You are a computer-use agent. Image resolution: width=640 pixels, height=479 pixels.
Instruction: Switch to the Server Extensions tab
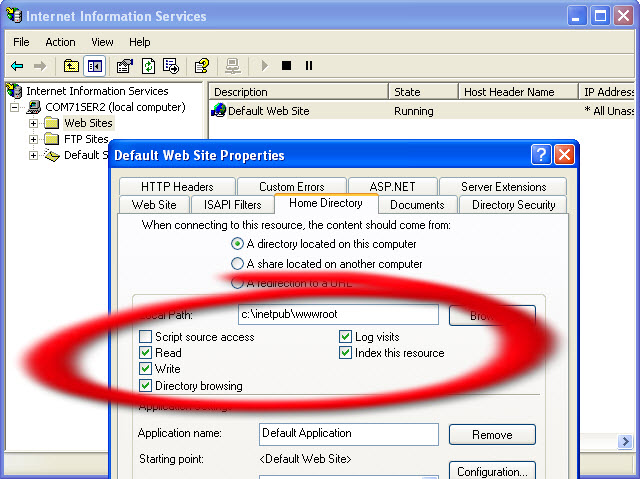click(503, 186)
